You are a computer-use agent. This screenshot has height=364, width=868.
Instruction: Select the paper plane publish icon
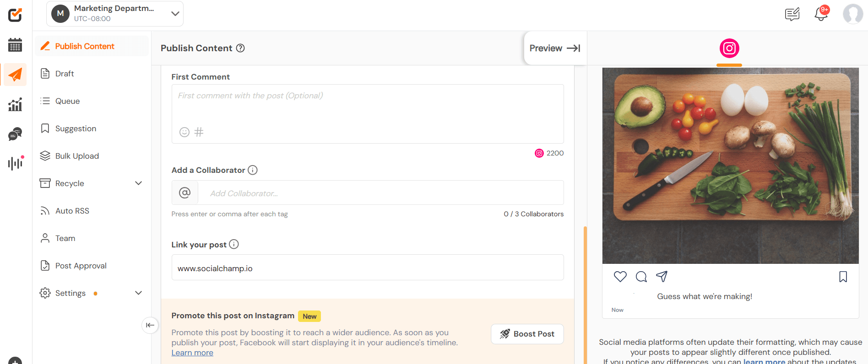[15, 75]
